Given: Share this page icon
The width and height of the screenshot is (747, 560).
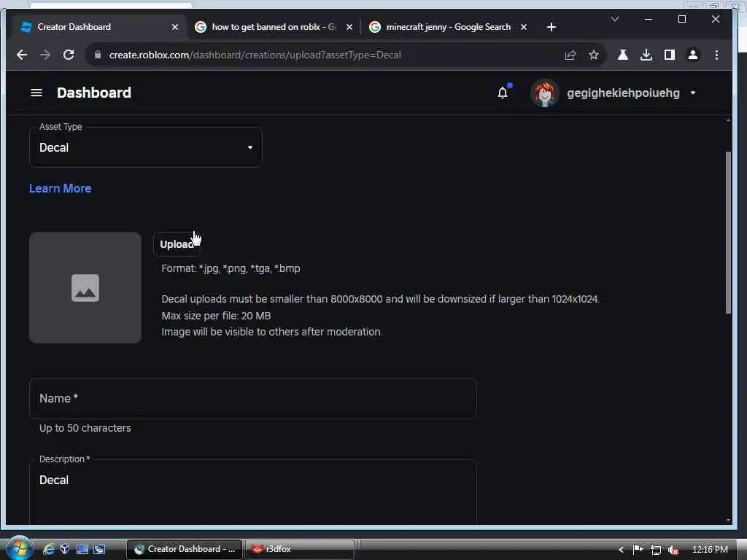Looking at the screenshot, I should (x=570, y=55).
